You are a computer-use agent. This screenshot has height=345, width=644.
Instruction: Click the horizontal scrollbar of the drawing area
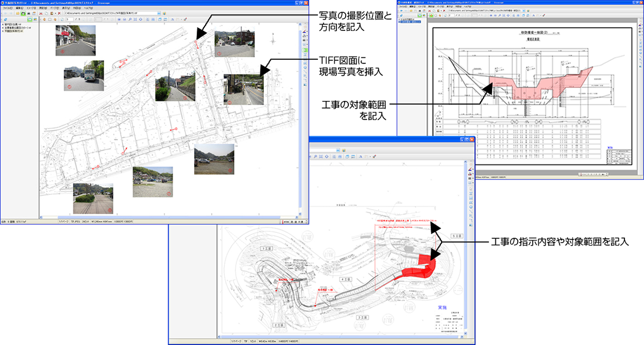163,215
